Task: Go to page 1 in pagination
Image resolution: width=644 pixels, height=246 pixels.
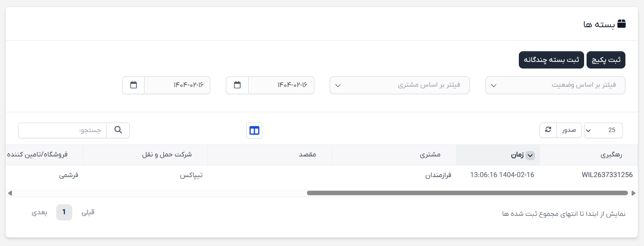Action: click(64, 212)
